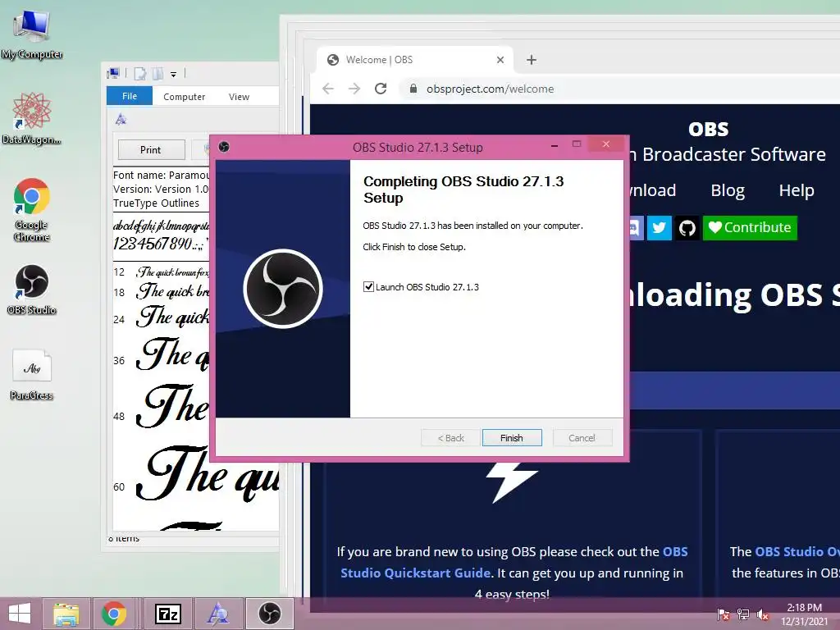The width and height of the screenshot is (840, 630).
Task: View site security lock icon info
Action: click(x=413, y=89)
